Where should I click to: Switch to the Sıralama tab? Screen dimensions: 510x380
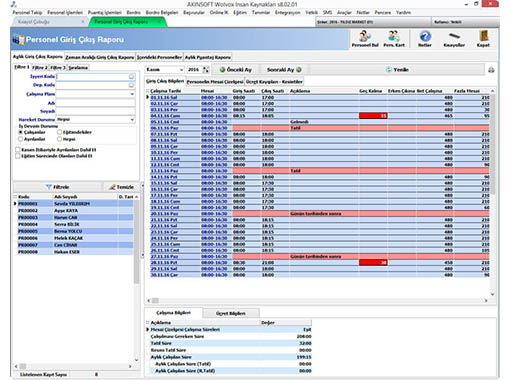pos(78,68)
